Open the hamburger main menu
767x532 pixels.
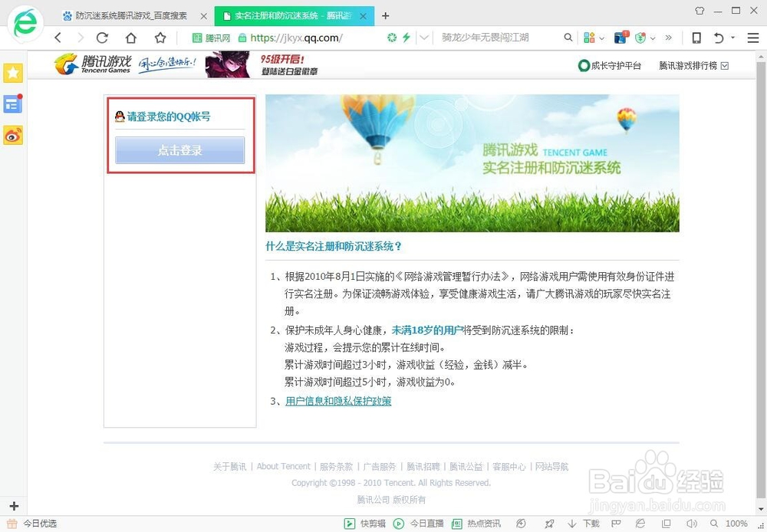click(753, 38)
